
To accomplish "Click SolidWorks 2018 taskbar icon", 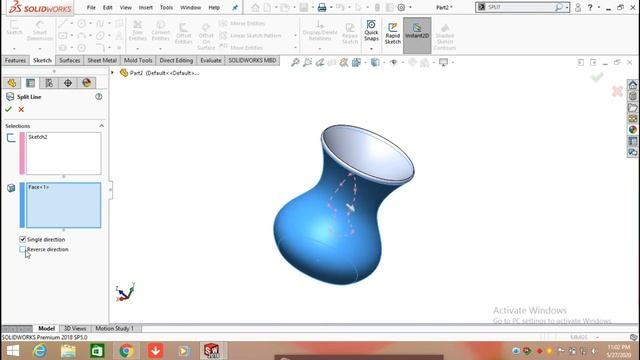I will coord(212,351).
